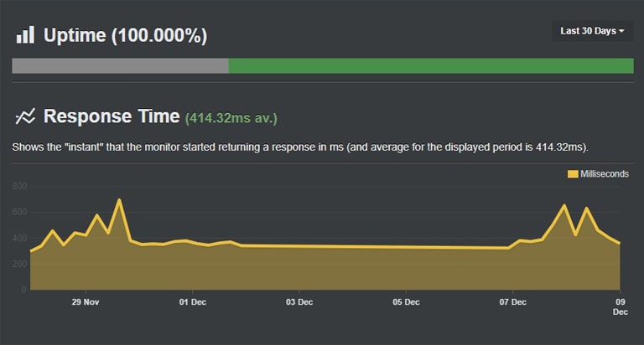The image size is (644, 345).
Task: Click the 05 Dec axis label
Action: coord(406,302)
